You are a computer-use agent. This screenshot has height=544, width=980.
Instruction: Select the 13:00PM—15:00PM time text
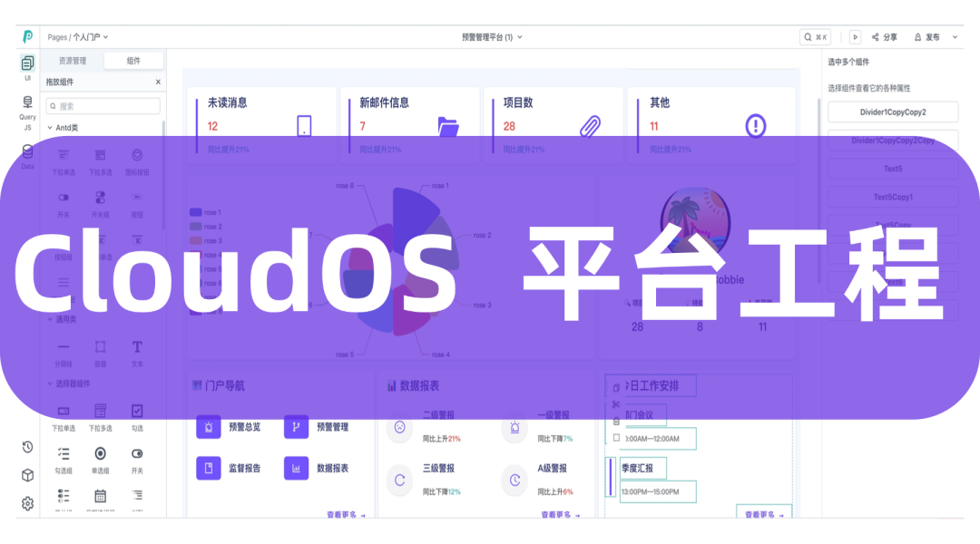658,491
